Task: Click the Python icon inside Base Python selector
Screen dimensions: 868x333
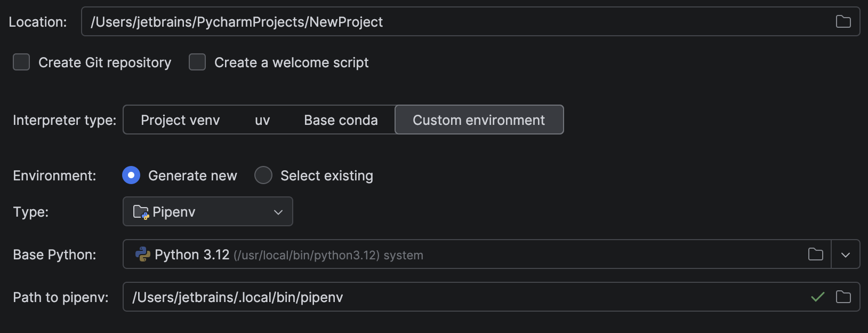Action: 142,255
